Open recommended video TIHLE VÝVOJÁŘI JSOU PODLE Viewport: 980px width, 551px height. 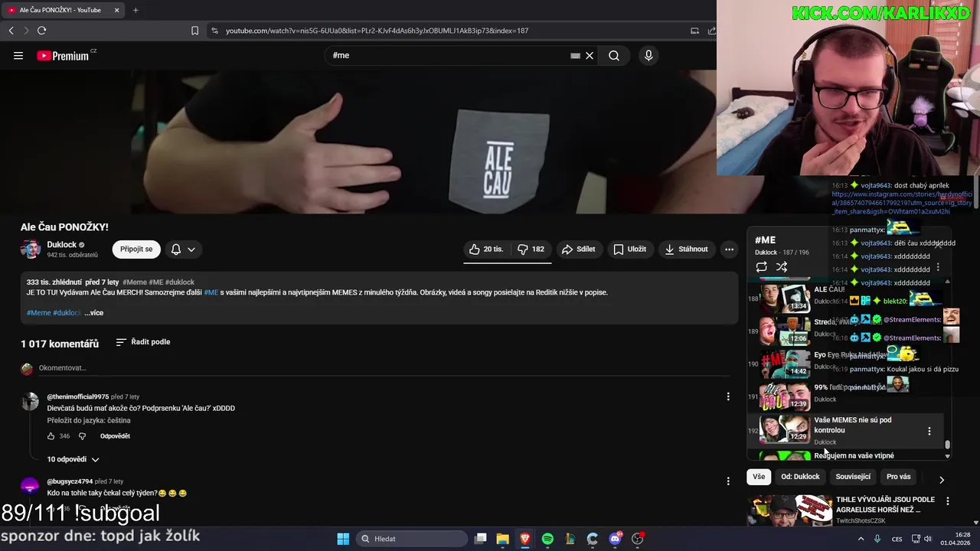click(x=885, y=505)
